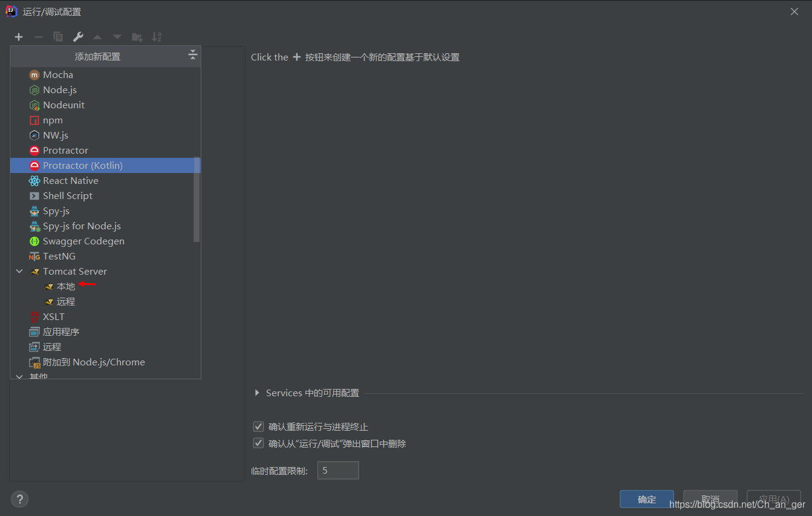Click the Spy-js icon

point(34,211)
